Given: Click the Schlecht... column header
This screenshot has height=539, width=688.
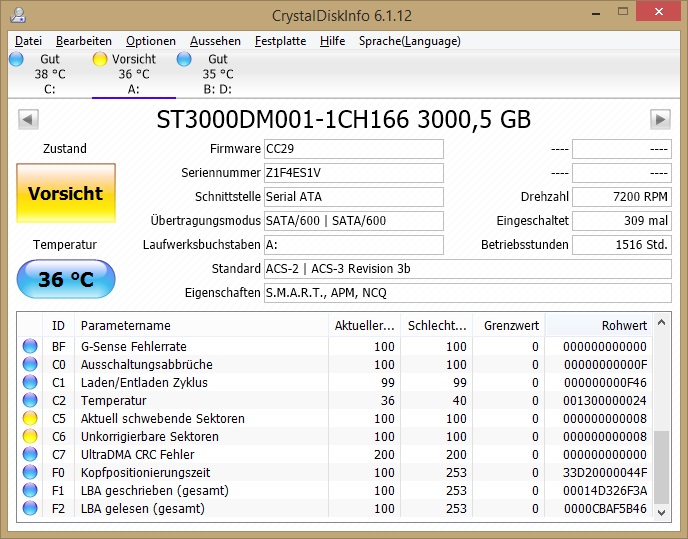Looking at the screenshot, I should [x=437, y=326].
